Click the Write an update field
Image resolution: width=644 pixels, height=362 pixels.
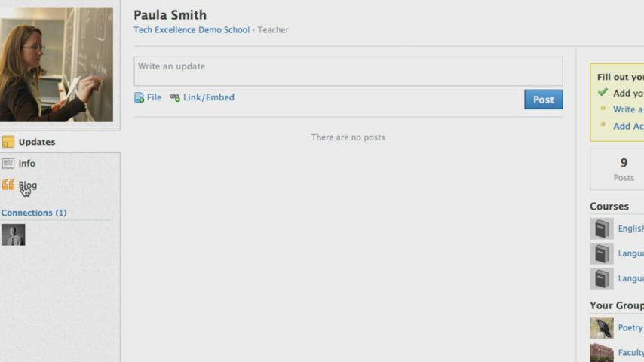point(348,71)
